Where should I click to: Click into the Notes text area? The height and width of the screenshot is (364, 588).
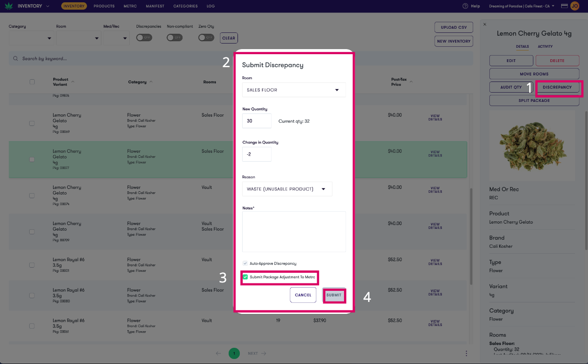[x=294, y=232]
